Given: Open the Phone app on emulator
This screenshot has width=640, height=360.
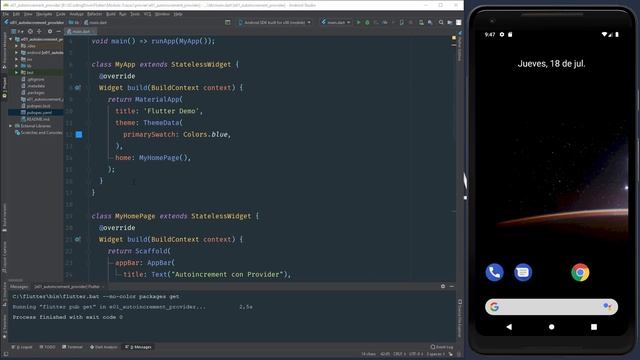Looking at the screenshot, I should pyautogui.click(x=494, y=272).
